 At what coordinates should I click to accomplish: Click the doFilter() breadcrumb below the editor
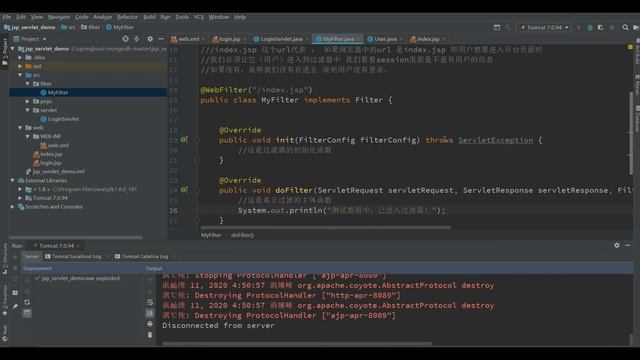[x=242, y=235]
